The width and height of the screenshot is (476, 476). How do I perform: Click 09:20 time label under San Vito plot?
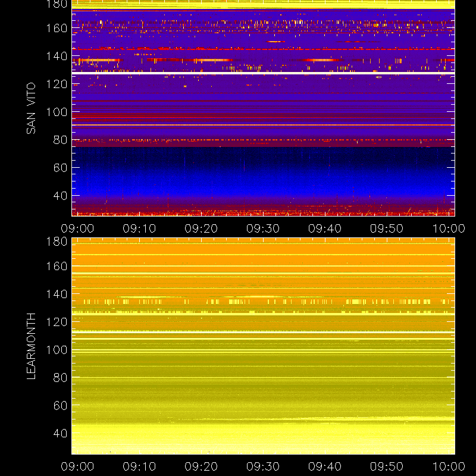pyautogui.click(x=201, y=228)
